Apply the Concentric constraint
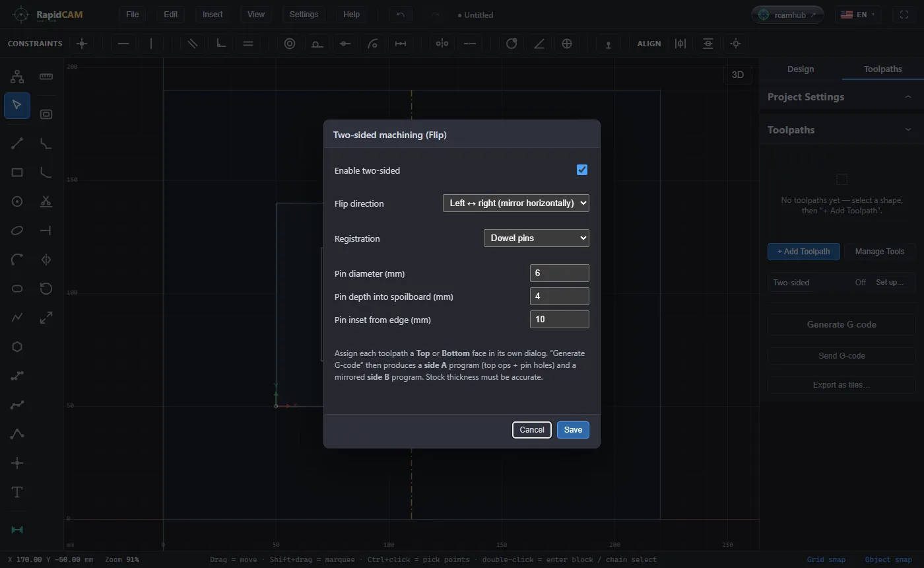The image size is (924, 568). [x=289, y=44]
